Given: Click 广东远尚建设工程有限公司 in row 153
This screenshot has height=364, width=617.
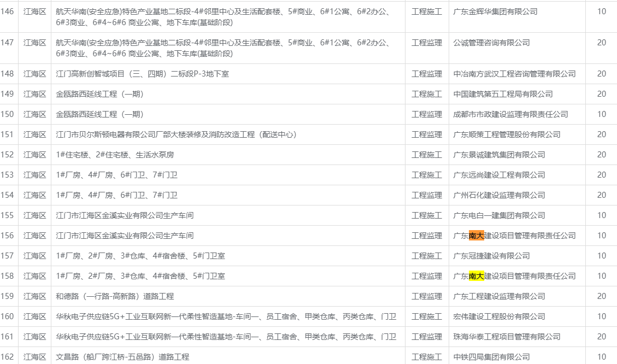Looking at the screenshot, I should (499, 175).
